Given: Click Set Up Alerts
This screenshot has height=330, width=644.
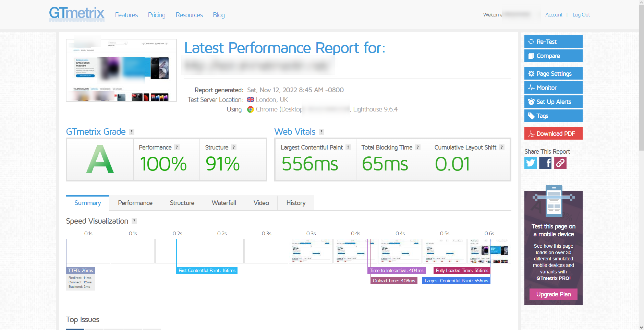Looking at the screenshot, I should [554, 102].
